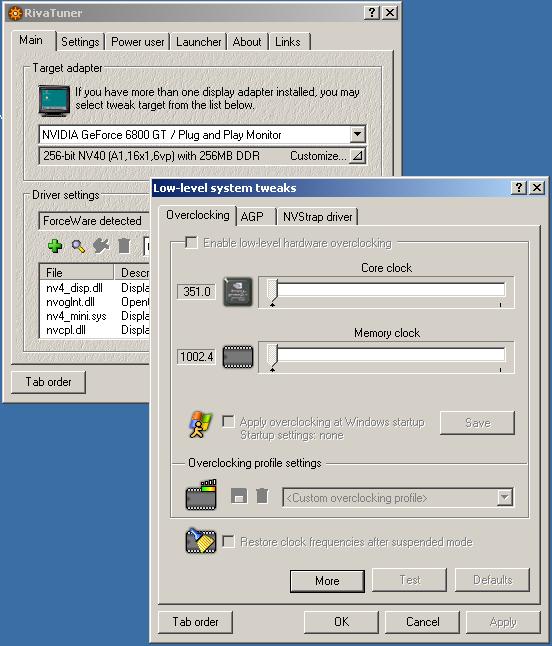Open the NVIDIA GeForce 6800 GT adapter dropdown
This screenshot has height=646, width=552.
[x=358, y=134]
